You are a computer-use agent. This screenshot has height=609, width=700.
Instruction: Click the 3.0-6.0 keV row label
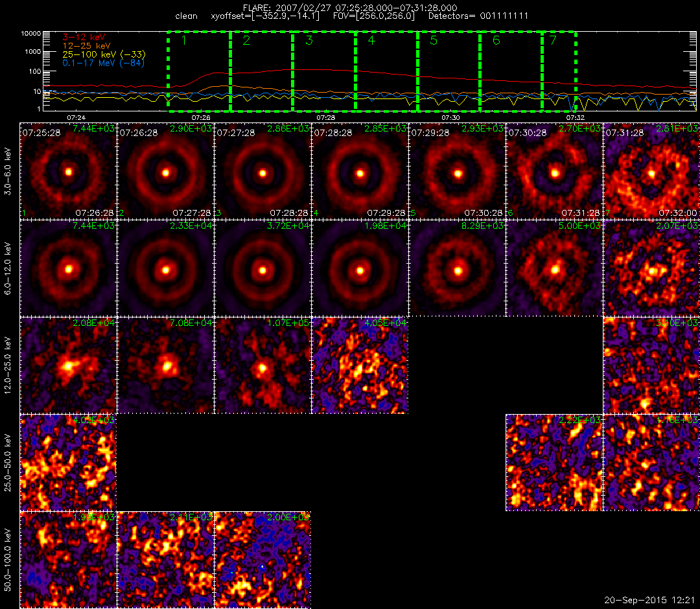tap(8, 172)
